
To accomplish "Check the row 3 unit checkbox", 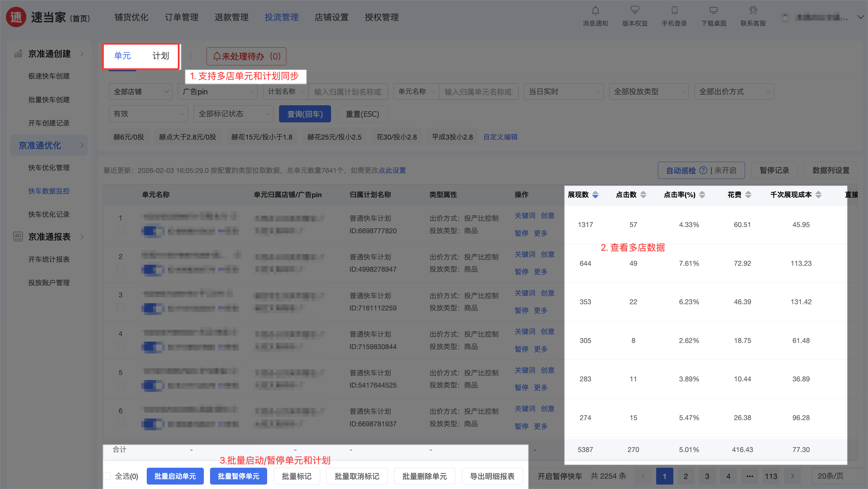I will [120, 307].
